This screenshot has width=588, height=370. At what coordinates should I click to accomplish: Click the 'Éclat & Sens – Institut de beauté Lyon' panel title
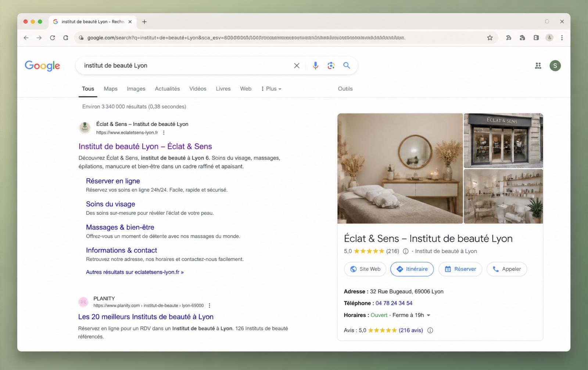coord(428,239)
